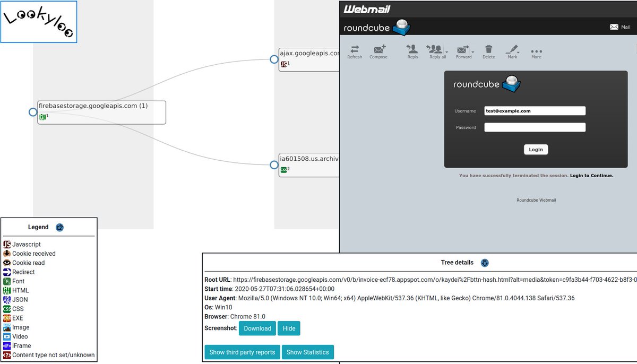Click the Lookyloo logo
Image resolution: width=637 pixels, height=364 pixels.
pos(39,22)
